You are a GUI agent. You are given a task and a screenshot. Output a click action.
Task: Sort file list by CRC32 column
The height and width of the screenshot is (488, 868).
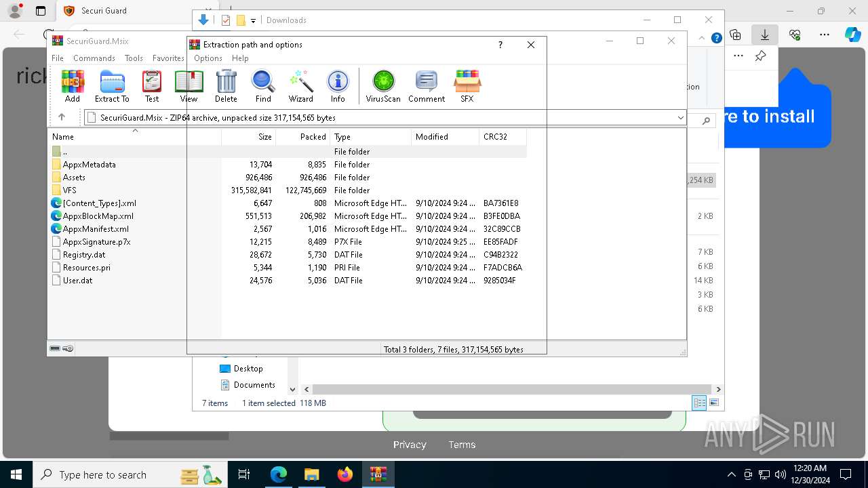502,137
